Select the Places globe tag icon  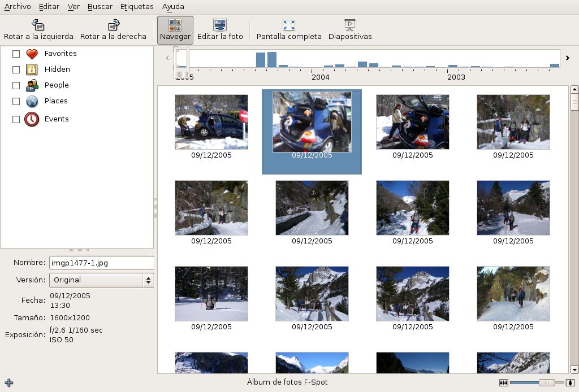(32, 101)
